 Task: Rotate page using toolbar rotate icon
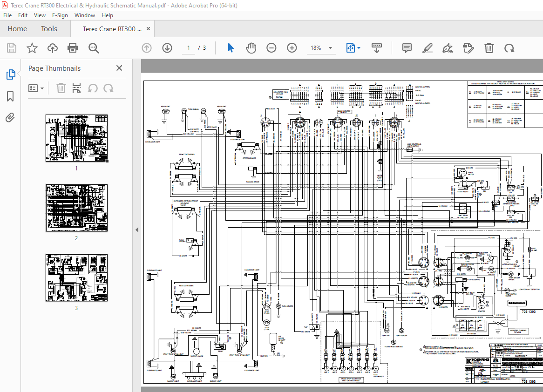coord(509,48)
